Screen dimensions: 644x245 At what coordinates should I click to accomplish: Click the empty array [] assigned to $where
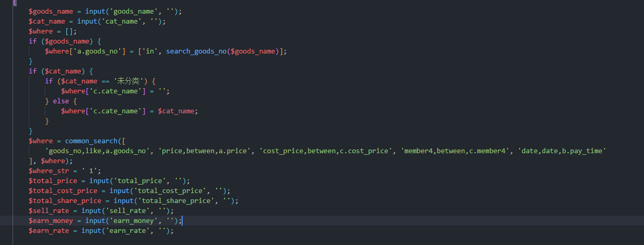pos(69,31)
